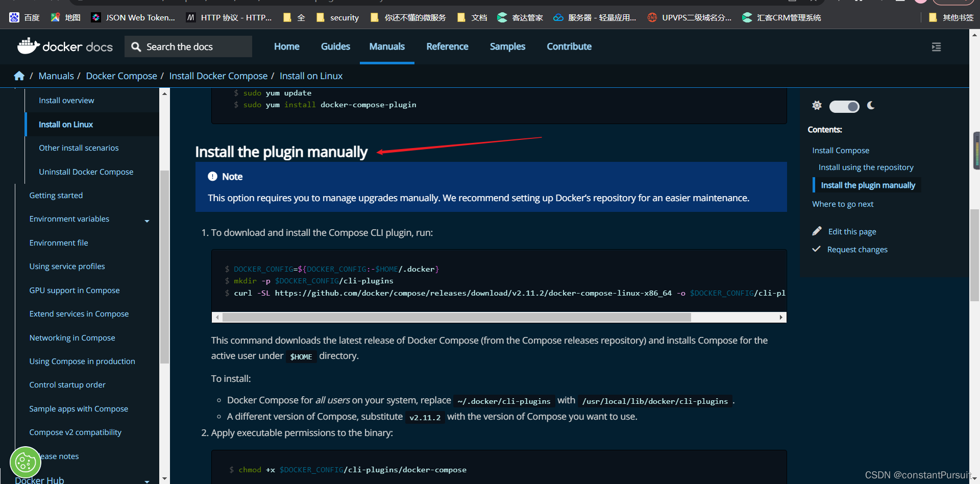
Task: Open the 汇客CRM管理系统 bookmark
Action: click(x=781, y=17)
